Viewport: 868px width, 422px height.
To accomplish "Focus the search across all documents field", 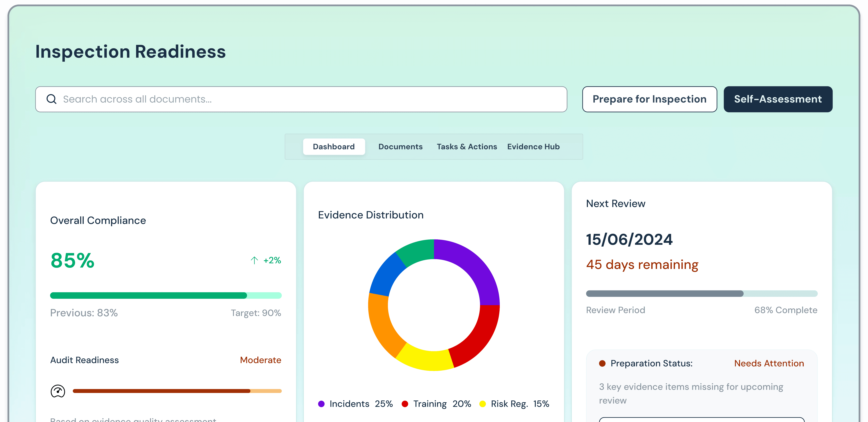I will coord(303,99).
